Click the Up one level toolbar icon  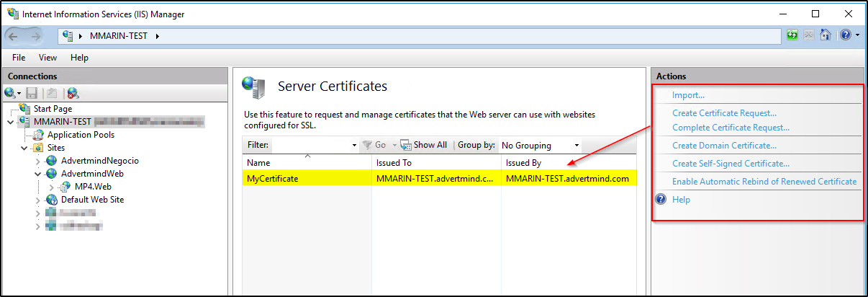52,92
